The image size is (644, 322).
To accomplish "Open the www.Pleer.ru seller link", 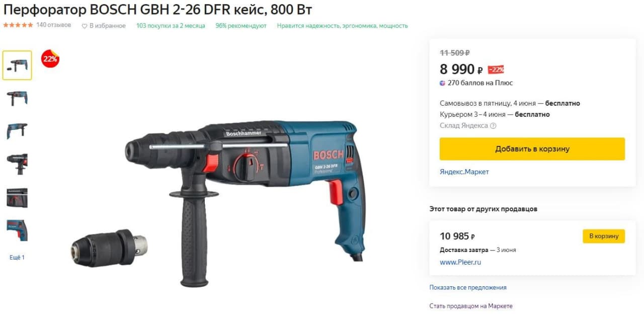I will click(x=460, y=262).
